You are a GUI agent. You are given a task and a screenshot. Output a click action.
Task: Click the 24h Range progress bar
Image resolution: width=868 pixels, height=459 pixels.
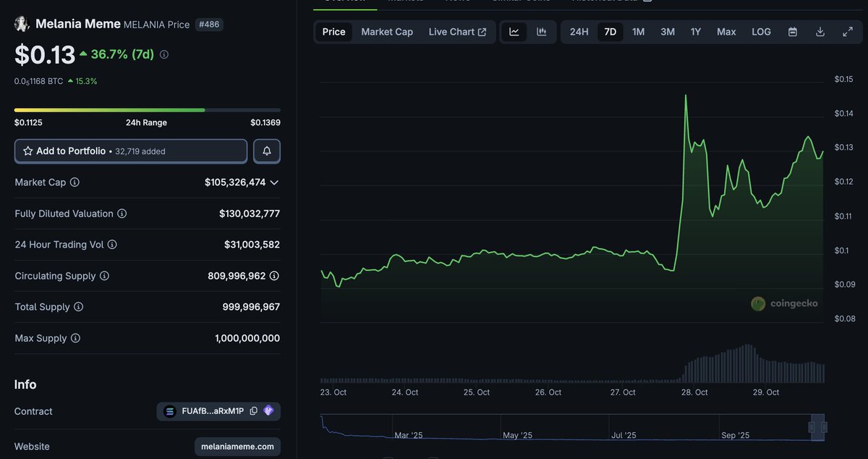[148, 110]
